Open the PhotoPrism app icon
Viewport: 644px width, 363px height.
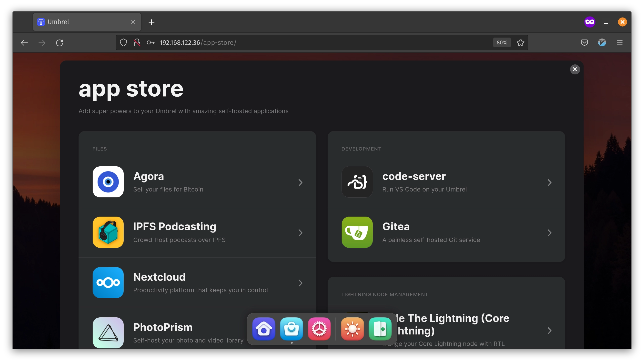click(108, 333)
